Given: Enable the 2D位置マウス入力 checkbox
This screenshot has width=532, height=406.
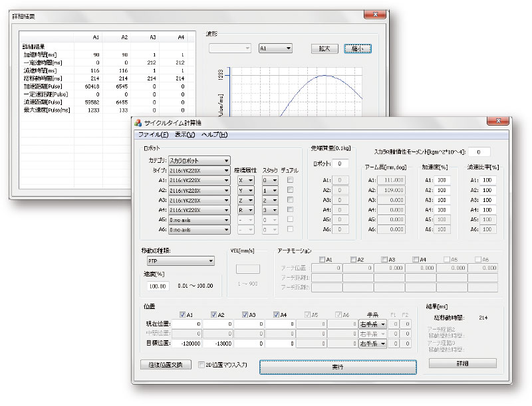Looking at the screenshot, I should click(202, 365).
